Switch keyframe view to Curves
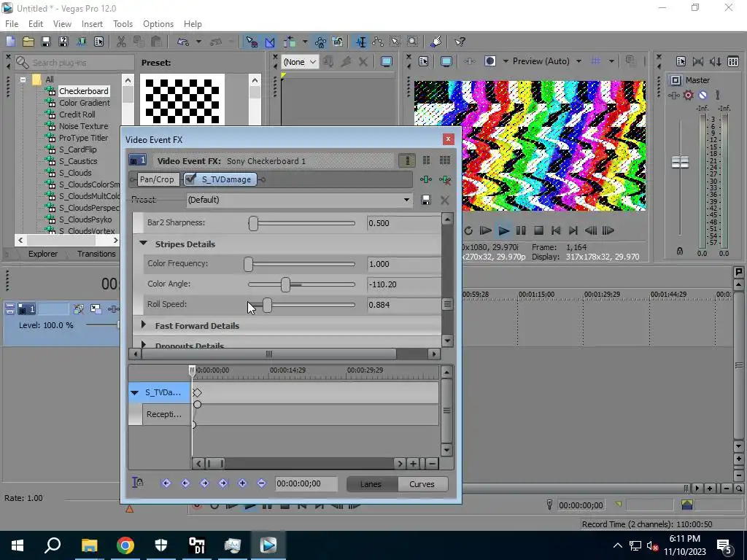 (422, 484)
